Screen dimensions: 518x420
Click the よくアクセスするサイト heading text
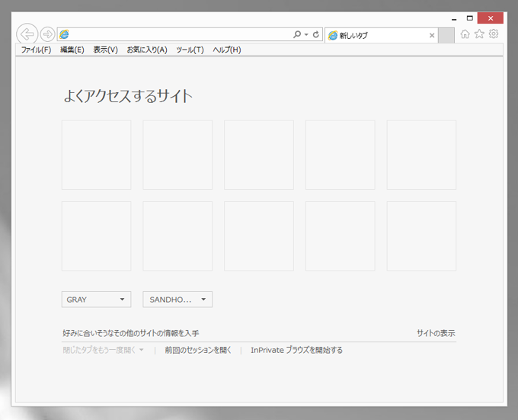(128, 96)
